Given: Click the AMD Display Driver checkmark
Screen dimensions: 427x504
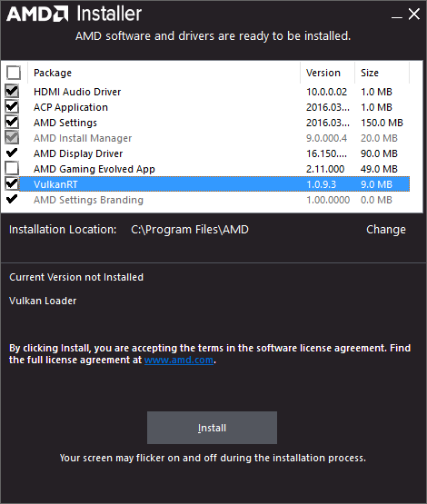Looking at the screenshot, I should click(x=12, y=153).
